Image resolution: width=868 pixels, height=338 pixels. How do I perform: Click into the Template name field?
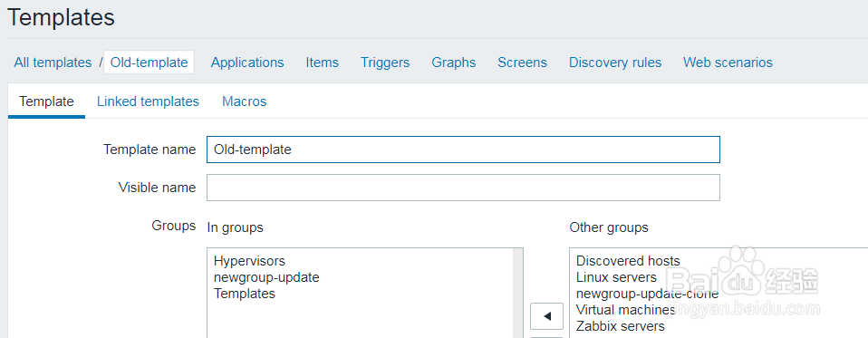(463, 150)
